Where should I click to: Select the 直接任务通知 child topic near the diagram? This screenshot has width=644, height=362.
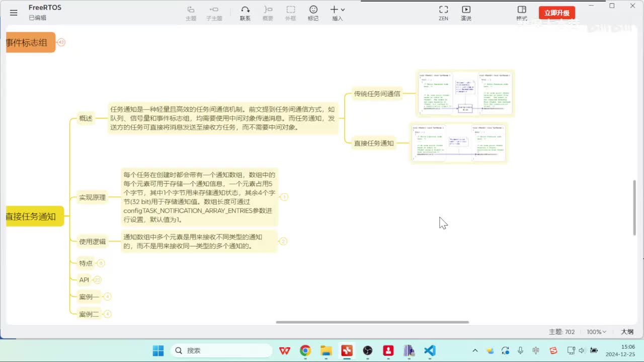coord(374,143)
